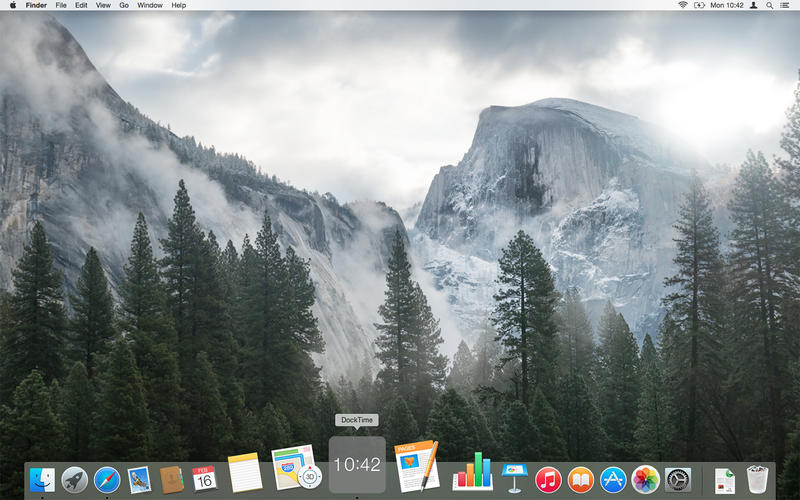Open the Calendar app in Dock
This screenshot has width=800, height=500.
tap(205, 479)
